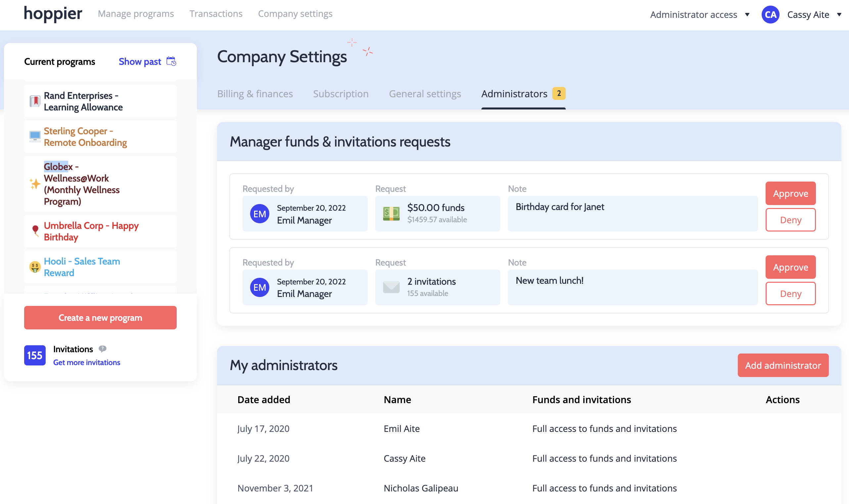This screenshot has width=849, height=504.
Task: Switch to the Billing & finances tab
Action: [x=255, y=93]
